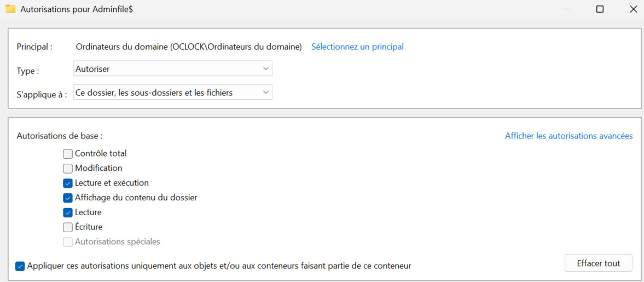Click the 'Autorisations de base' section label

coord(60,136)
